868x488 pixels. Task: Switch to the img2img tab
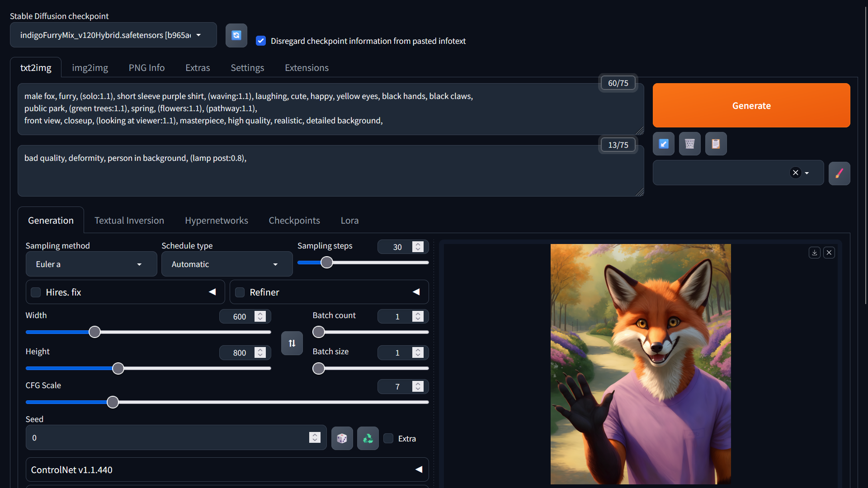tap(90, 68)
